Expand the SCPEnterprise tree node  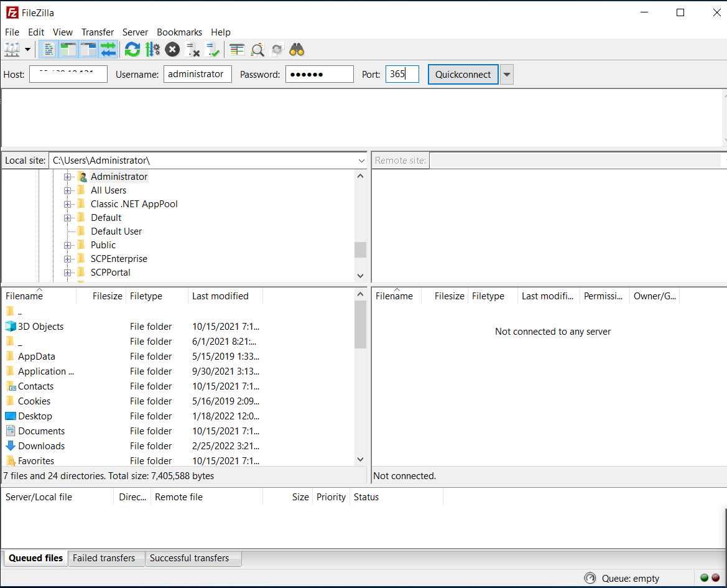pos(67,259)
